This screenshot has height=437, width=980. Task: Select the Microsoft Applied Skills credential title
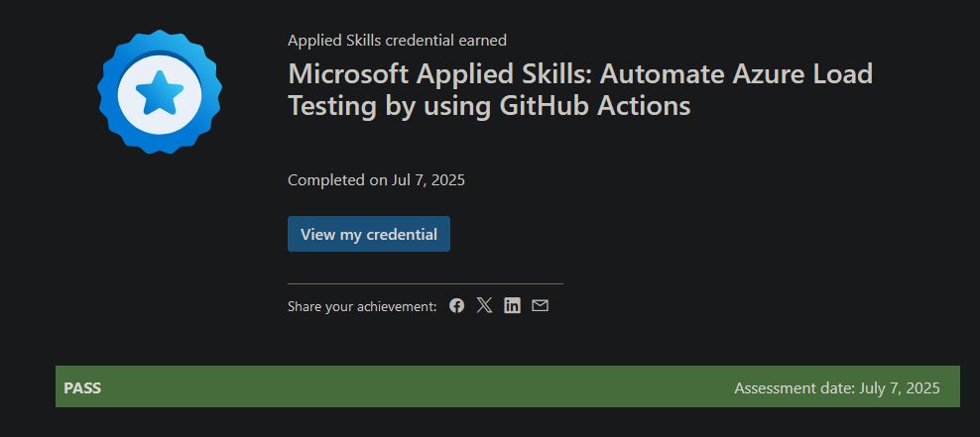(580, 90)
